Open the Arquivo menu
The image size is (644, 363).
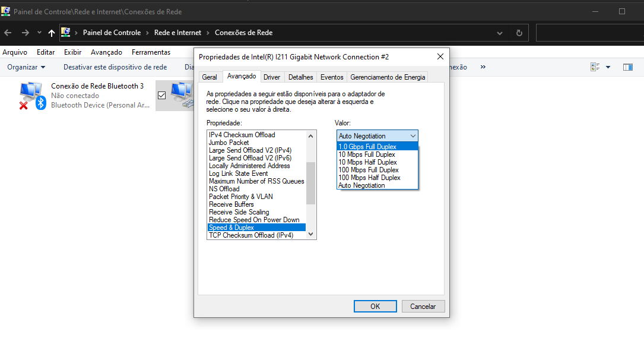[15, 52]
